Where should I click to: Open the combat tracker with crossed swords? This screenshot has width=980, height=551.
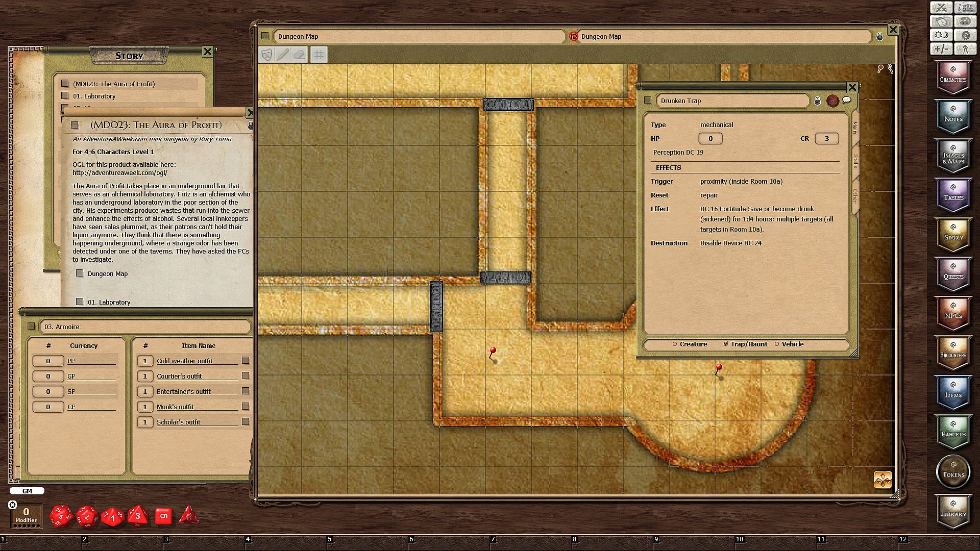tap(942, 8)
